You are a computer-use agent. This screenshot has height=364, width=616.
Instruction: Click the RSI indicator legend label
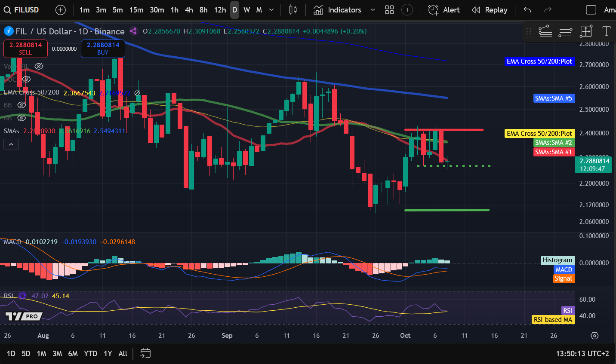point(8,296)
